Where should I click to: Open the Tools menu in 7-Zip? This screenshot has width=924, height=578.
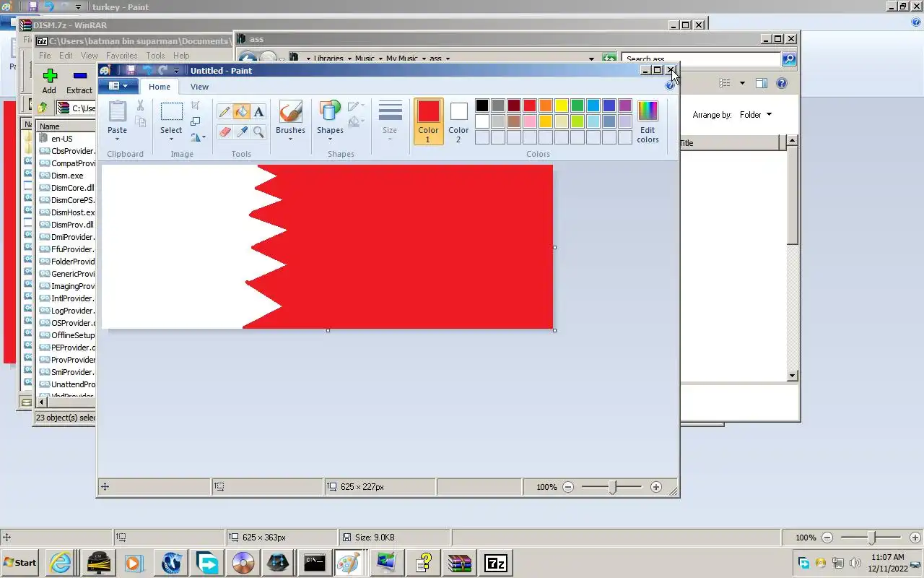(155, 56)
